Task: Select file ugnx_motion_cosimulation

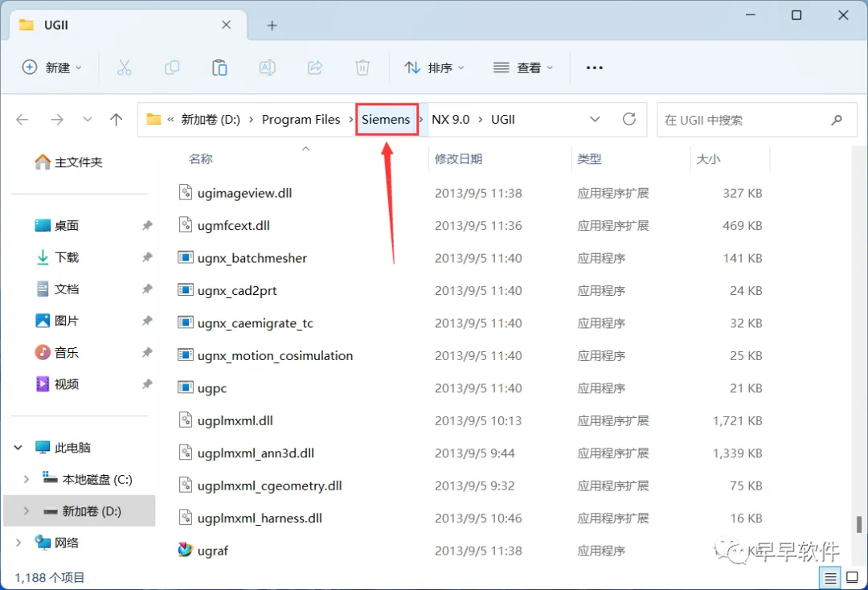Action: tap(275, 355)
